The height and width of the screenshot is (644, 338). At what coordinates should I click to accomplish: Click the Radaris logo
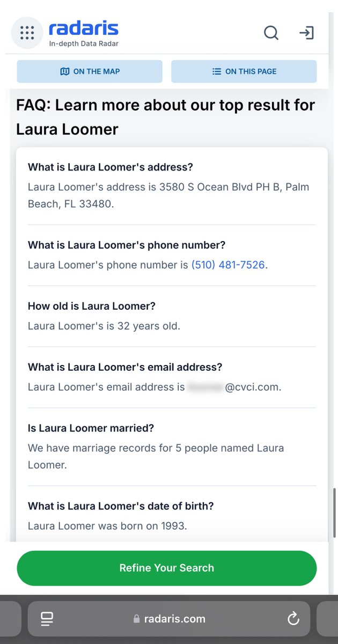point(83,28)
